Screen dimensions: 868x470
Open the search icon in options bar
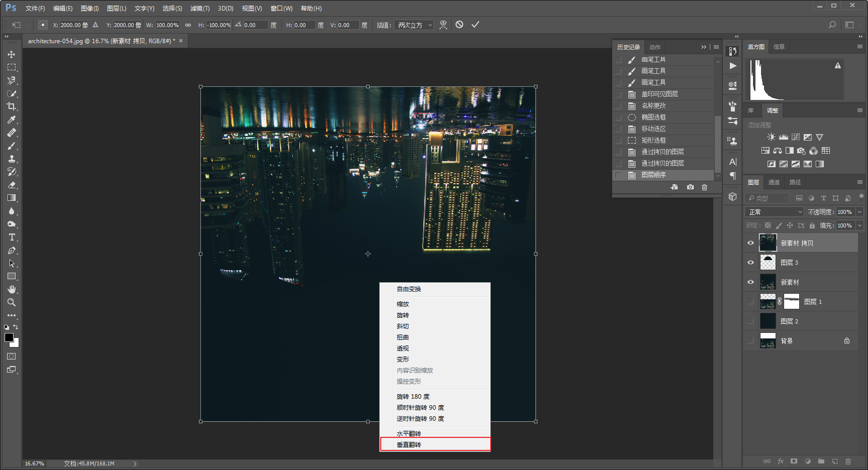pyautogui.click(x=832, y=25)
